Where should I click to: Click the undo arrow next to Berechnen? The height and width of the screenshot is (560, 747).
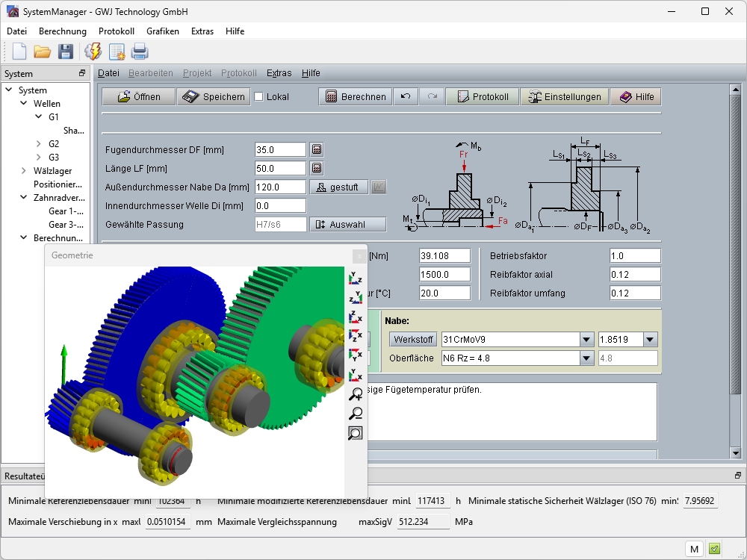pos(406,96)
